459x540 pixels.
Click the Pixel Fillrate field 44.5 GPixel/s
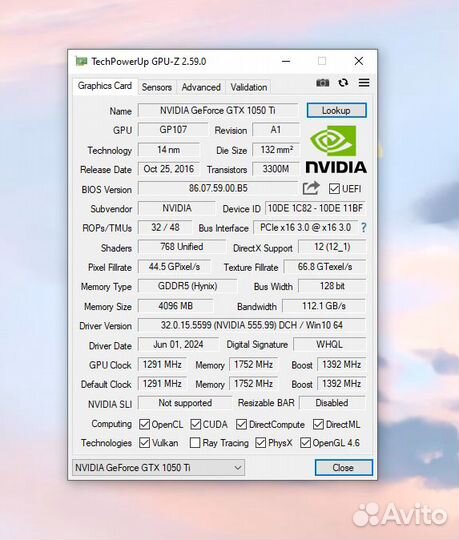(x=174, y=267)
